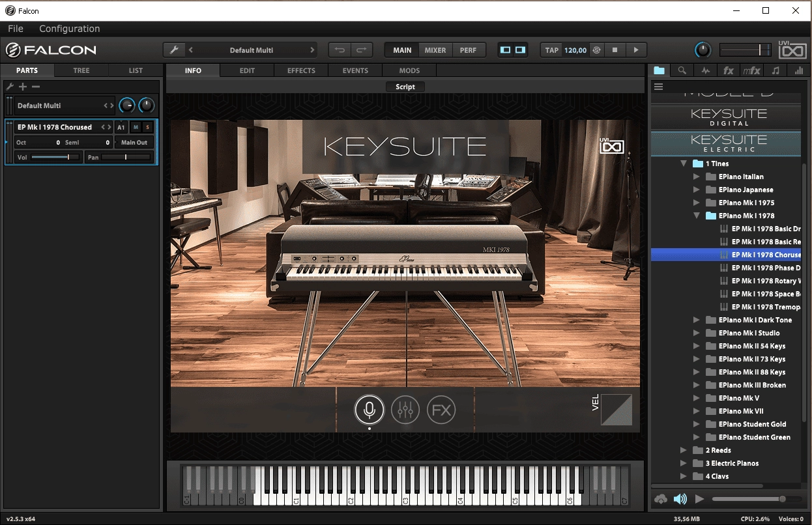Add a new part with plus icon
This screenshot has width=812, height=525.
pos(23,87)
